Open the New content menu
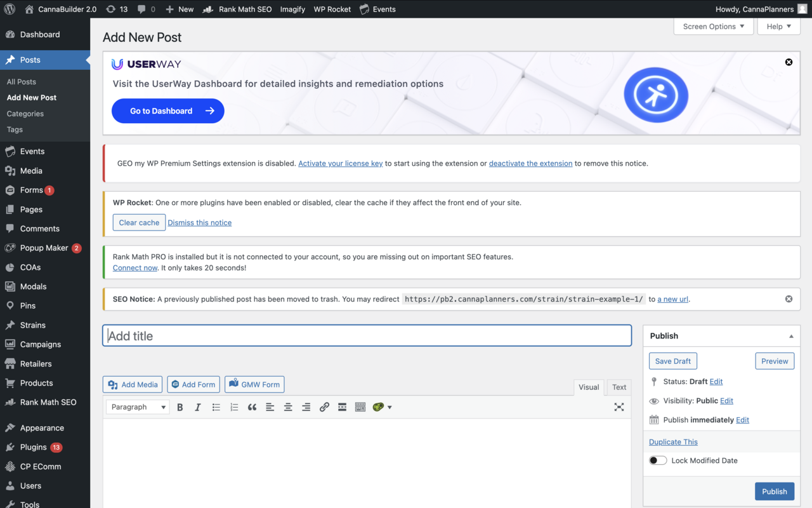This screenshot has width=812, height=508. tap(180, 9)
